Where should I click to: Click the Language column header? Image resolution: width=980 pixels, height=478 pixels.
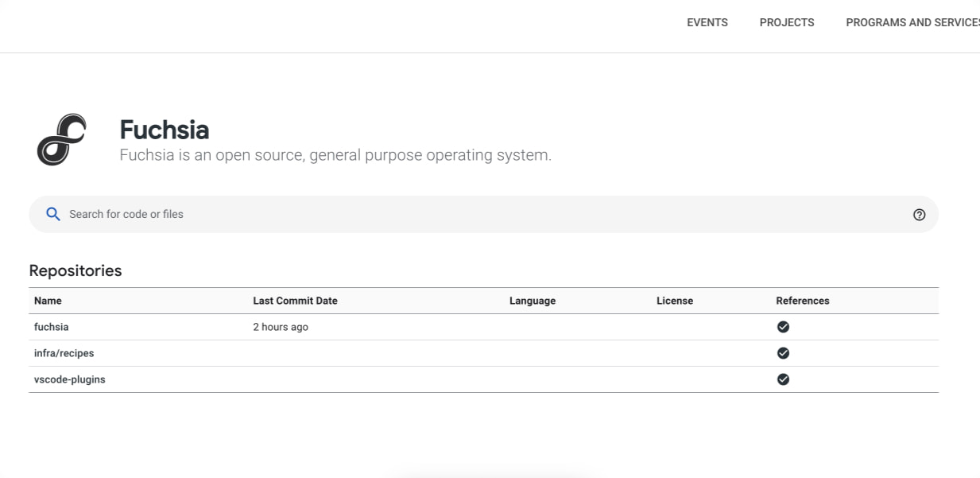pyautogui.click(x=533, y=301)
